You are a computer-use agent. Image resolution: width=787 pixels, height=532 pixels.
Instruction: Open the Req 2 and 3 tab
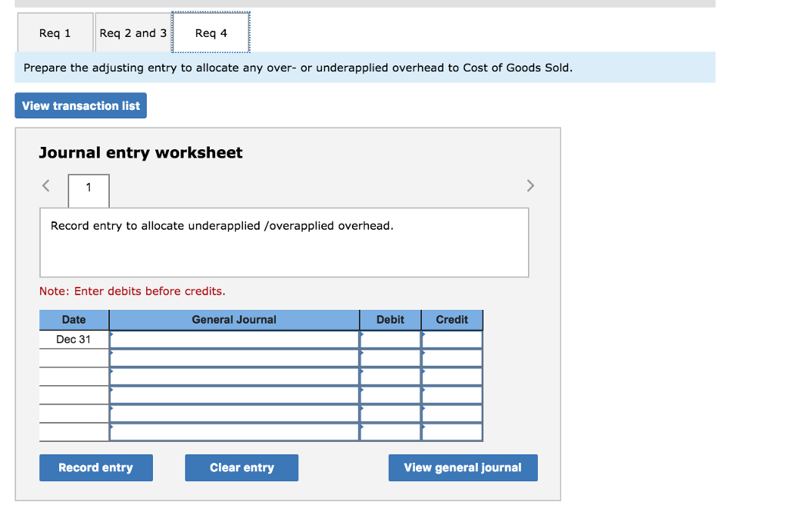(132, 32)
